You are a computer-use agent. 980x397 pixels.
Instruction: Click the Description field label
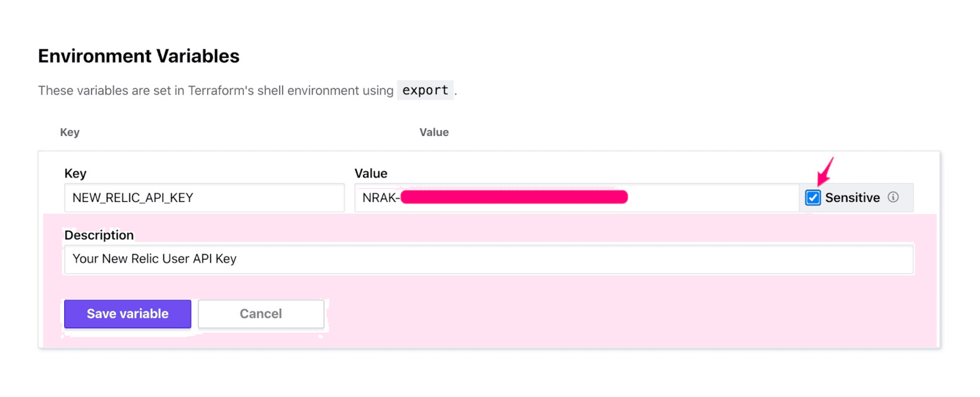point(99,235)
